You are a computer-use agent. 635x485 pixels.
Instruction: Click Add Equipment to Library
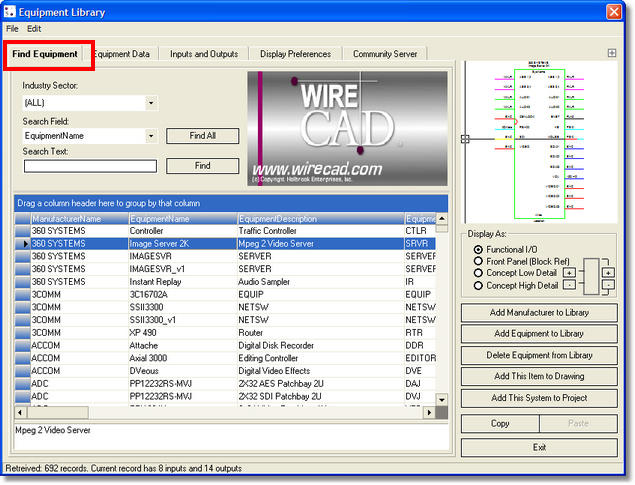539,334
